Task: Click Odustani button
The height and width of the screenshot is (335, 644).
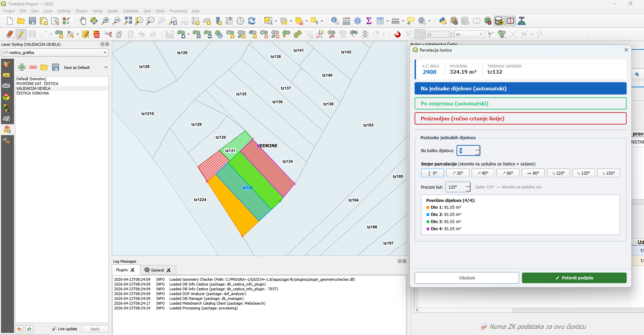Action: pyautogui.click(x=467, y=278)
